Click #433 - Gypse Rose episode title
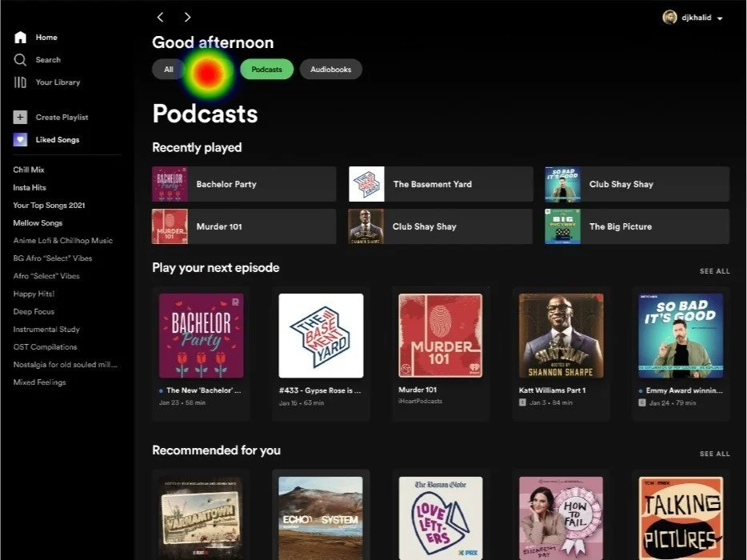The height and width of the screenshot is (560, 747). tap(320, 390)
